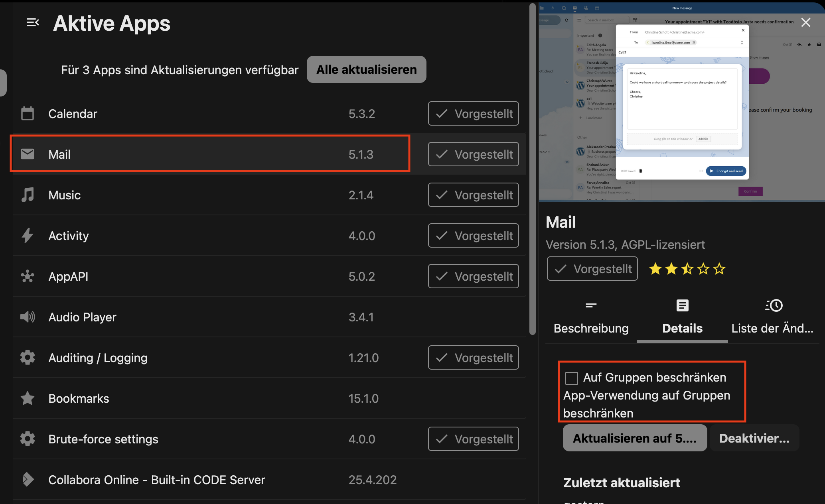Viewport: 825px width, 504px height.
Task: Click Vorgestellt badge in Music row
Action: click(474, 195)
